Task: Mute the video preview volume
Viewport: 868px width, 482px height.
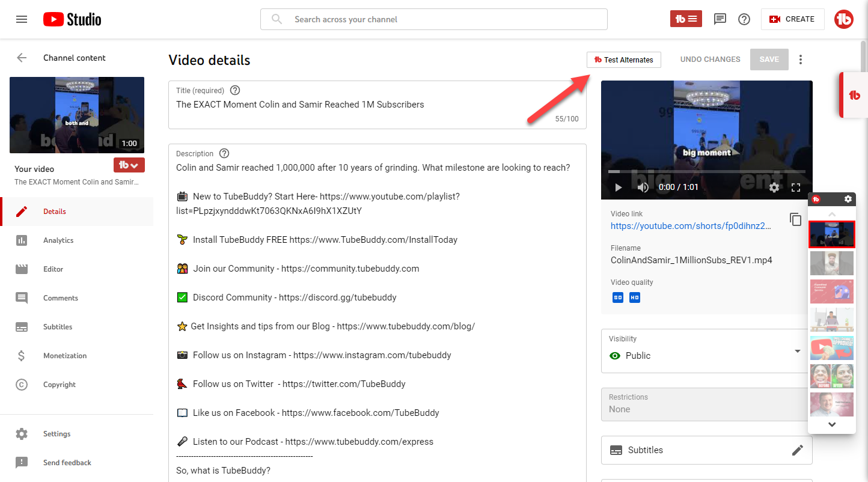Action: tap(643, 187)
